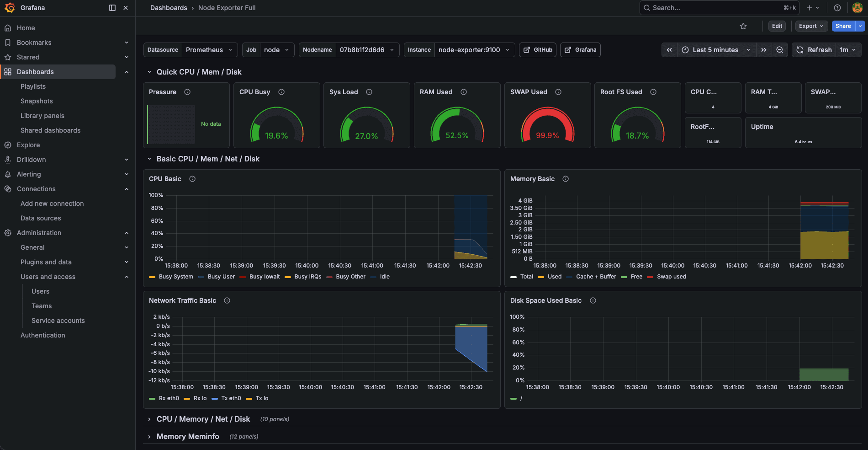Open Job node dropdown
868x450 pixels.
pyautogui.click(x=277, y=50)
